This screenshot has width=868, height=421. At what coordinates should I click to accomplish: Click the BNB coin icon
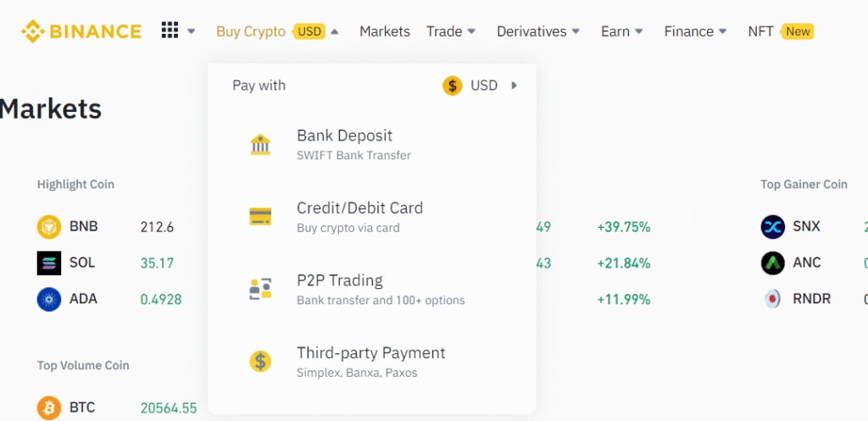49,227
